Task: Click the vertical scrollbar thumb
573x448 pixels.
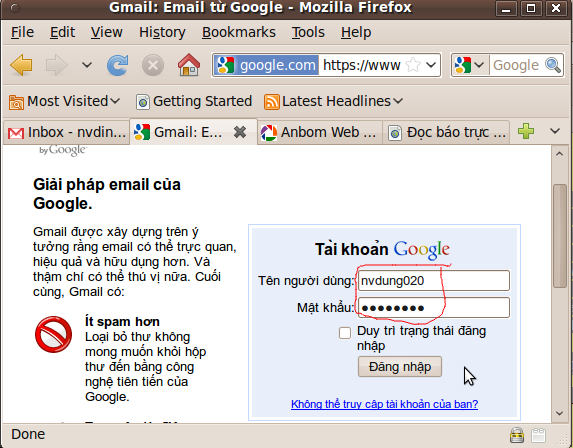Action: (559, 236)
